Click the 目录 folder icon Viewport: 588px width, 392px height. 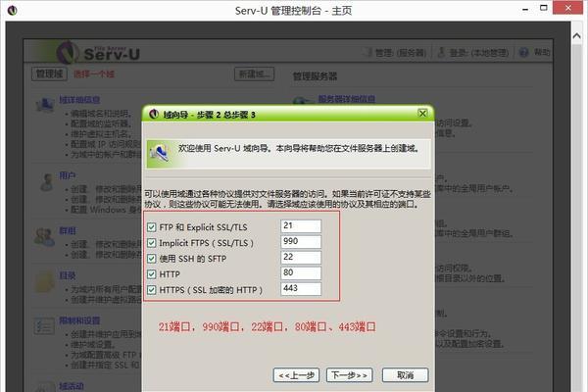click(45, 282)
